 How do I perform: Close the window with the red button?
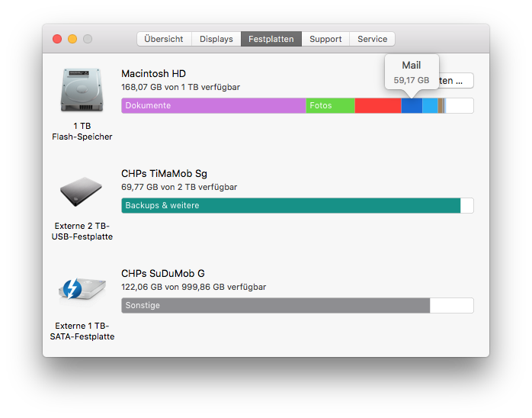point(57,39)
